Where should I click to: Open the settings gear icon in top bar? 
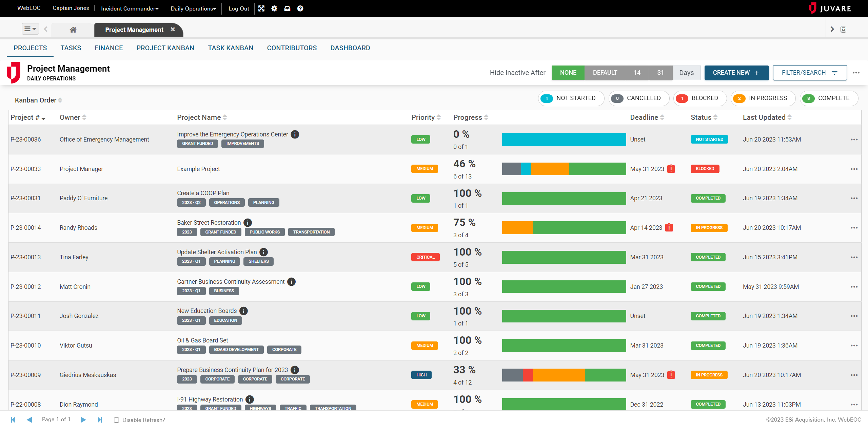pyautogui.click(x=274, y=8)
